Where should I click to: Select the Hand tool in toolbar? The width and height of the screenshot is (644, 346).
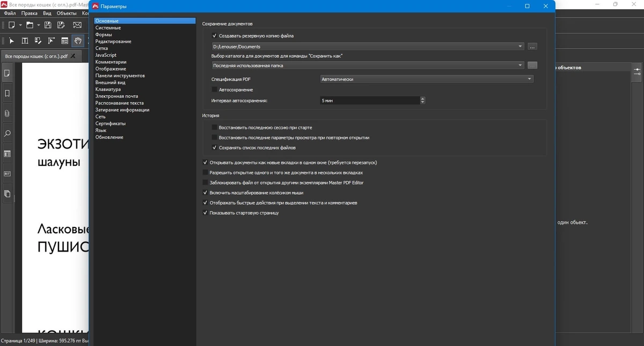[x=78, y=40]
